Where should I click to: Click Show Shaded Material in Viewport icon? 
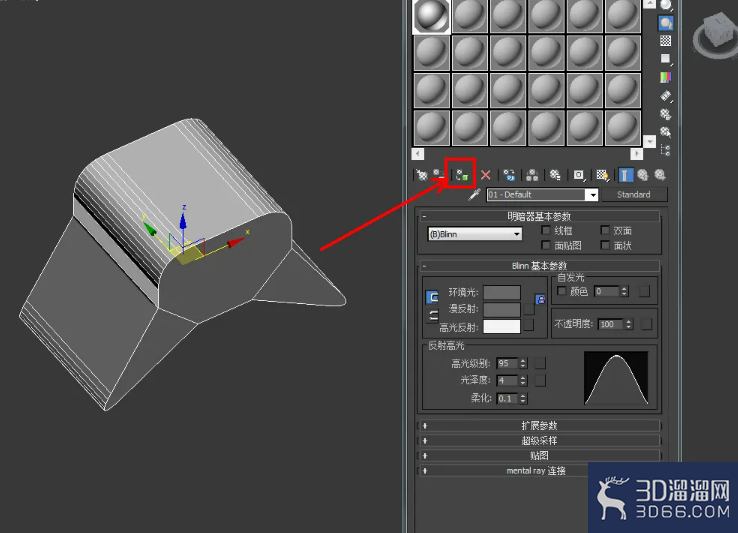[x=602, y=175]
